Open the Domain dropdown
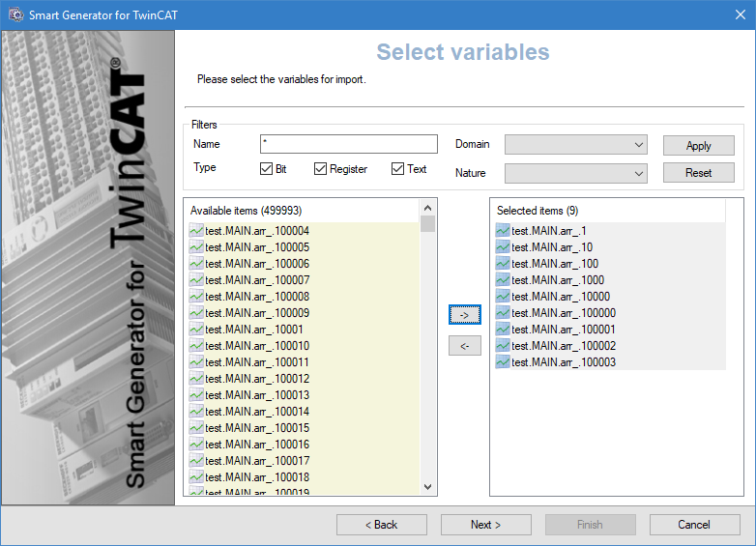 point(576,145)
